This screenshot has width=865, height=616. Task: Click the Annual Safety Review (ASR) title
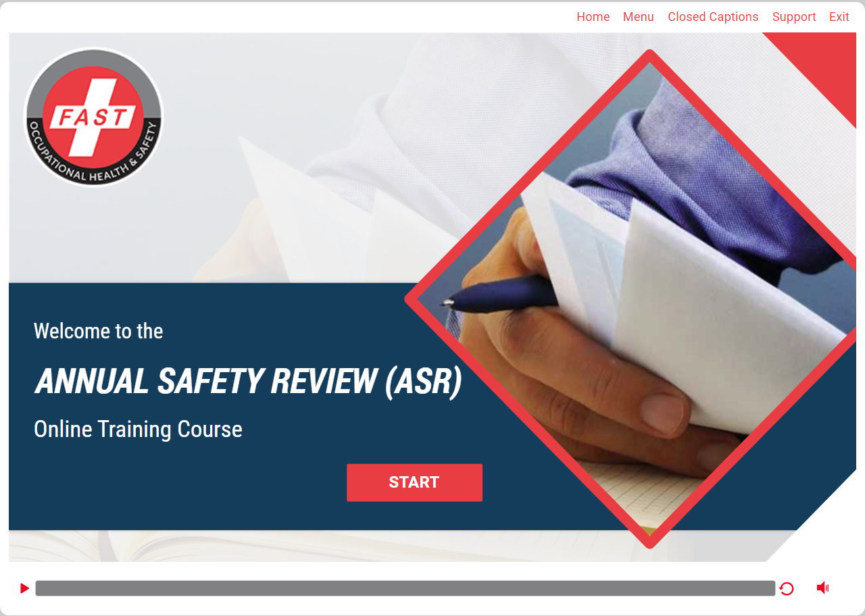pos(249,381)
